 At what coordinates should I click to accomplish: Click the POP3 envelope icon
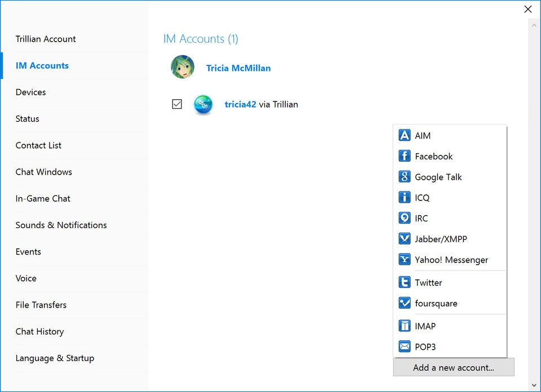point(405,346)
